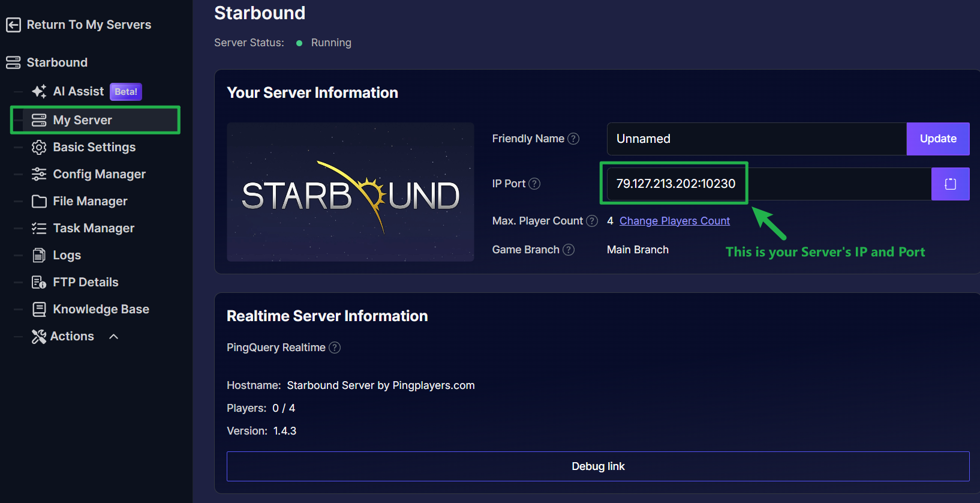
Task: Open Basic Settings page
Action: pyautogui.click(x=94, y=147)
